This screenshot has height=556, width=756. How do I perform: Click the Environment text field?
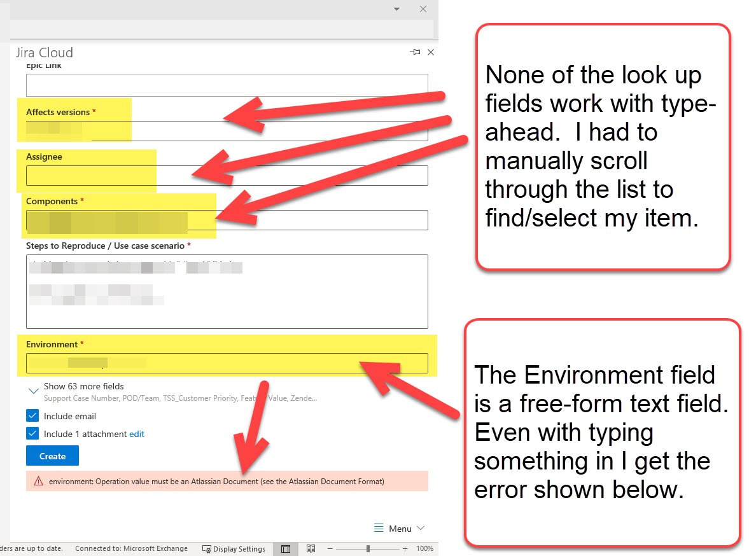point(227,363)
